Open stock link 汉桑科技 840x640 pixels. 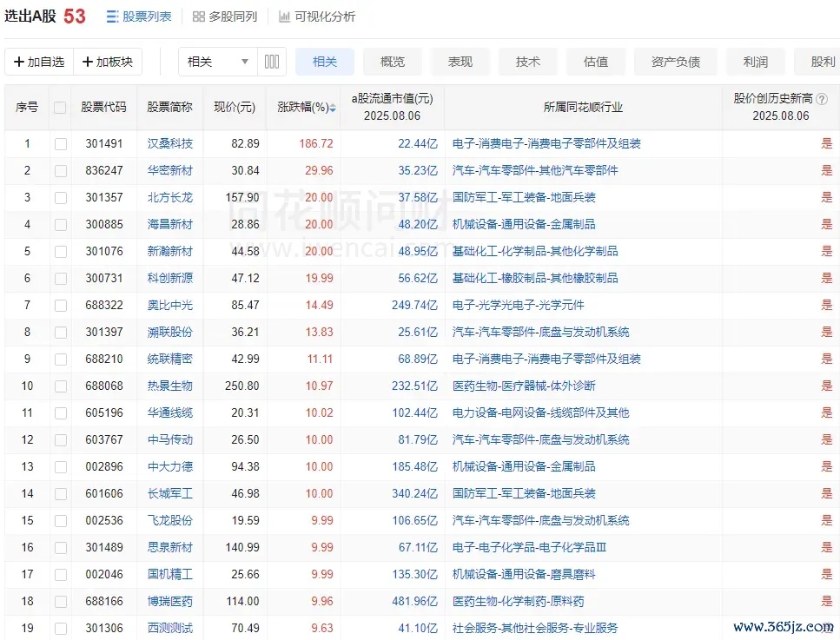pyautogui.click(x=169, y=143)
